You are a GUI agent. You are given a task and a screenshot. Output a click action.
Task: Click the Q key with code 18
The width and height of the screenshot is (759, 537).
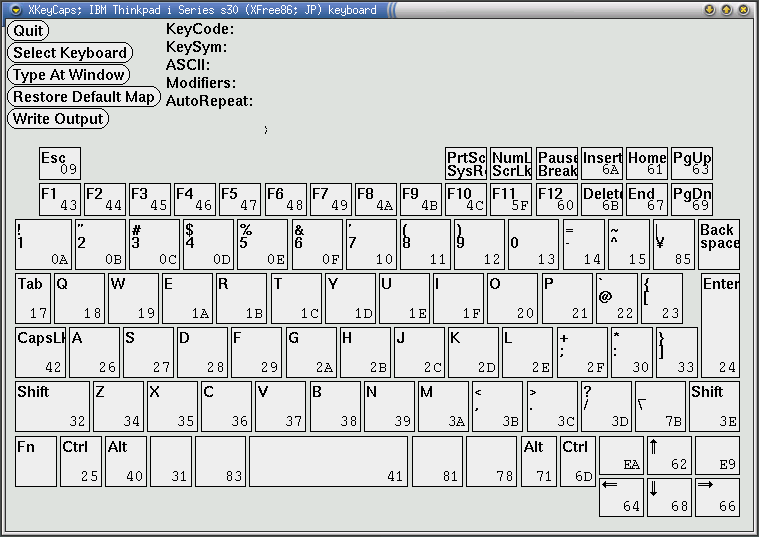(x=79, y=298)
